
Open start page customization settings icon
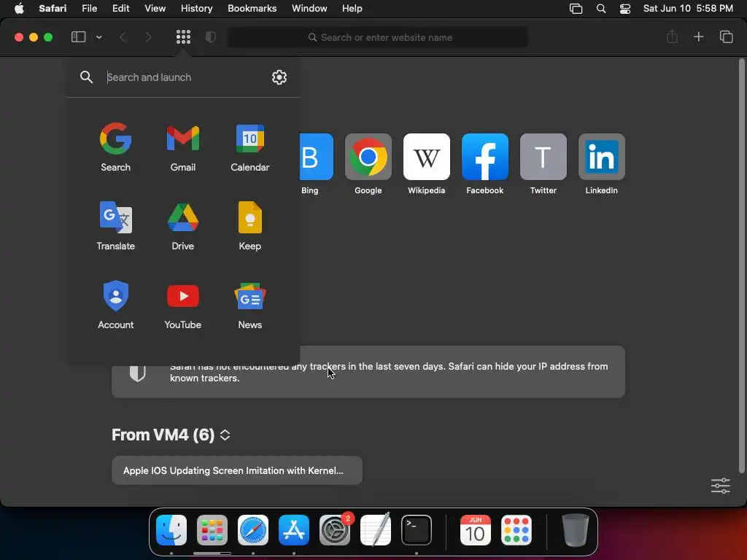pyautogui.click(x=720, y=486)
